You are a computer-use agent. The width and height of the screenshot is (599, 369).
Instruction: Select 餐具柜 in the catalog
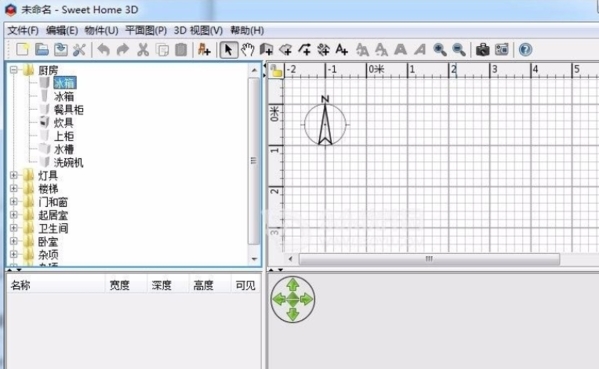(x=68, y=110)
